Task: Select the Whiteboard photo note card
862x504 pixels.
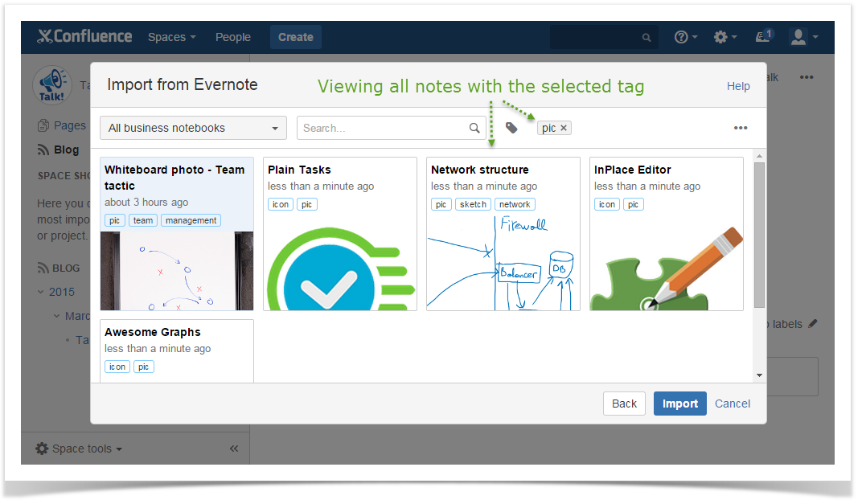Action: [177, 233]
